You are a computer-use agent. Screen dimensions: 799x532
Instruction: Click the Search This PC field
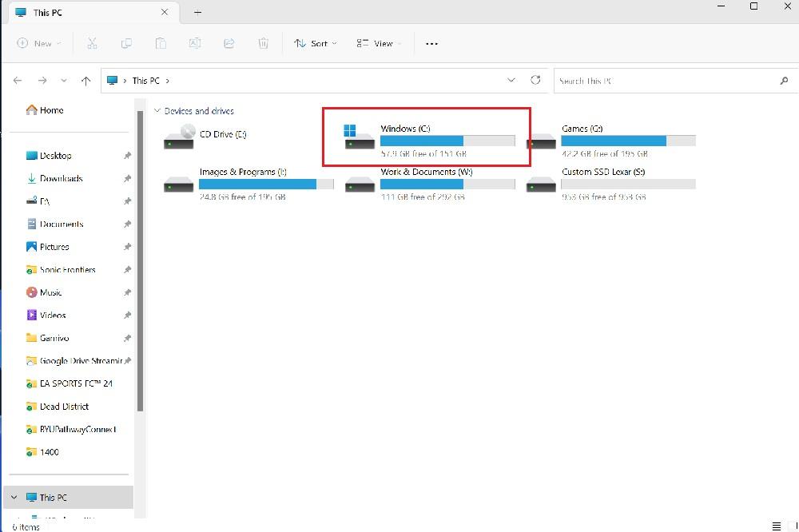click(x=667, y=81)
